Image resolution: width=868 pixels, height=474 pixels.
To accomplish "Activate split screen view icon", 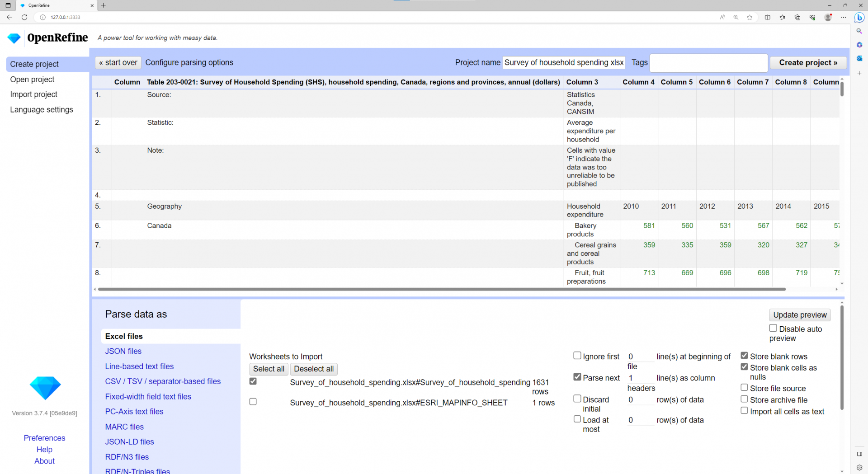I will coord(767,17).
